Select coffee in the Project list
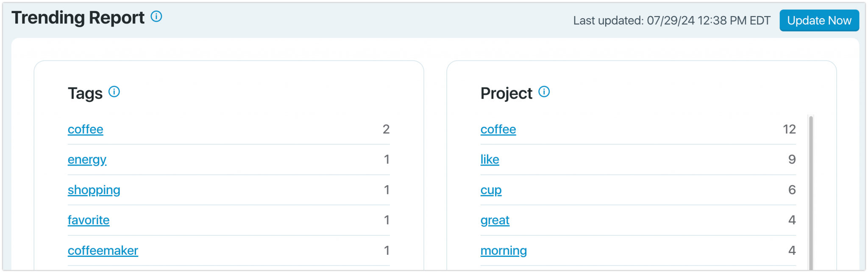 pos(498,129)
